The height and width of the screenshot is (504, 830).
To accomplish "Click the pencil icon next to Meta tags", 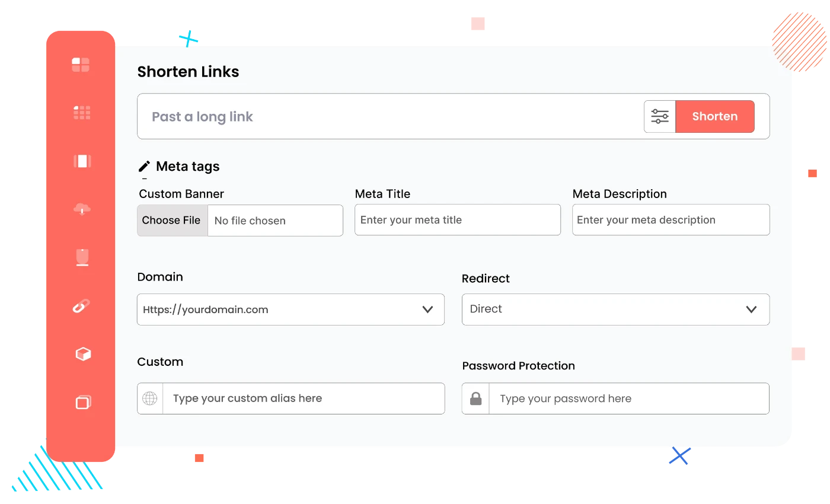I will (x=144, y=166).
